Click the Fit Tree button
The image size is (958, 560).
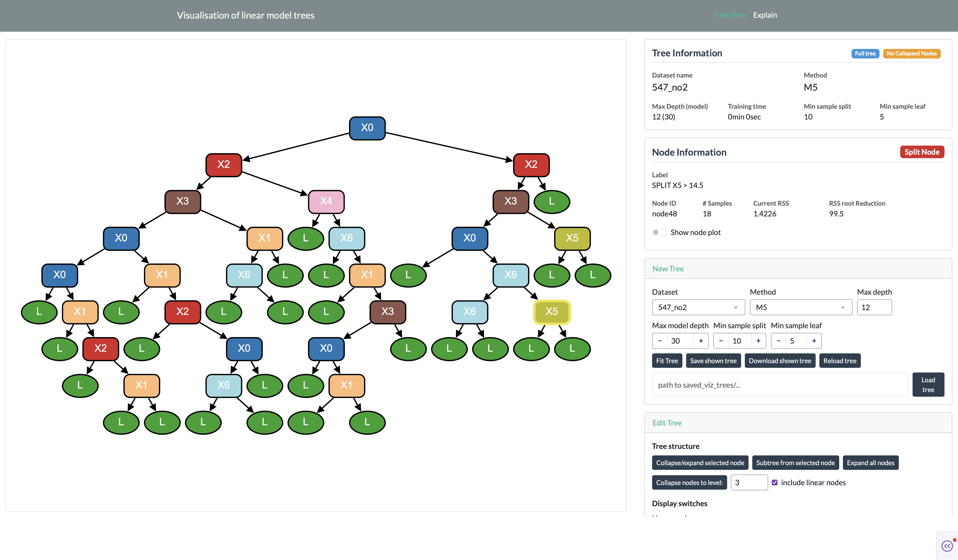667,361
